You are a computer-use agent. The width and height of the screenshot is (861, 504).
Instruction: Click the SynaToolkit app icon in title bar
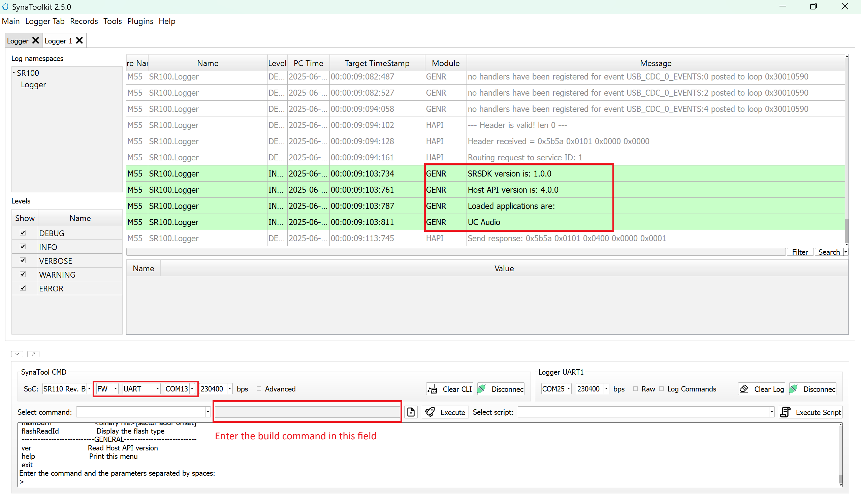coord(5,6)
